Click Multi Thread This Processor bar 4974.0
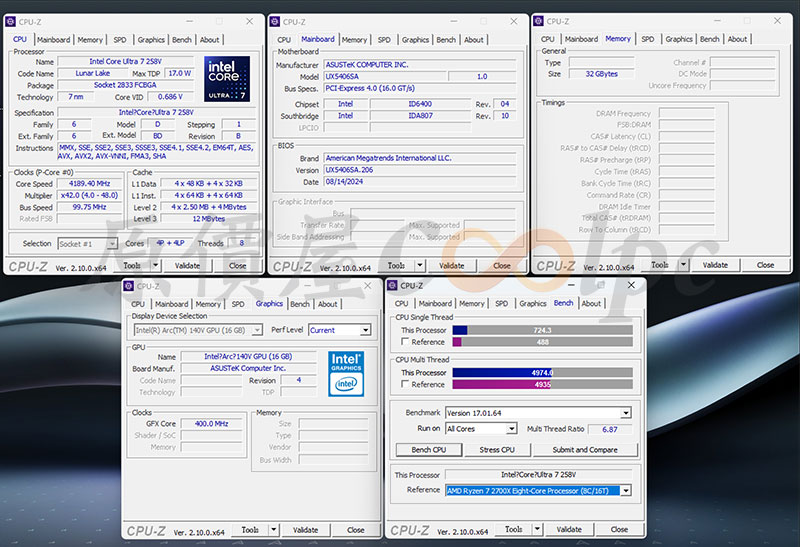 pos(542,372)
